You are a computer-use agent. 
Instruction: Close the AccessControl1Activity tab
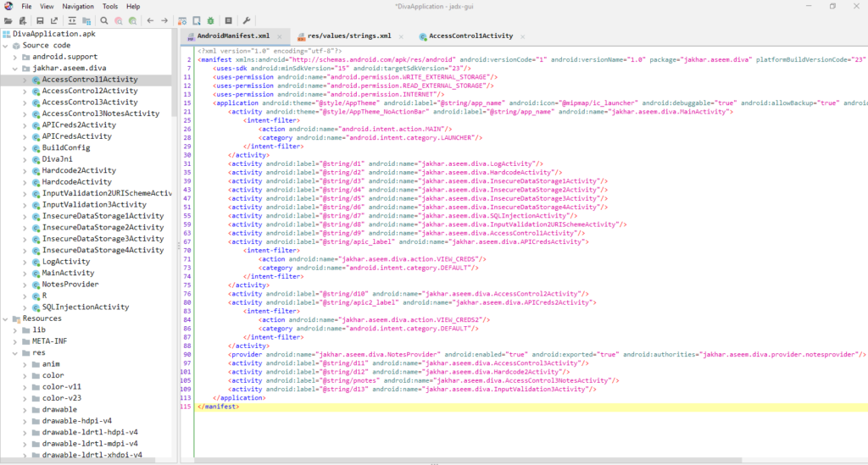pos(523,36)
